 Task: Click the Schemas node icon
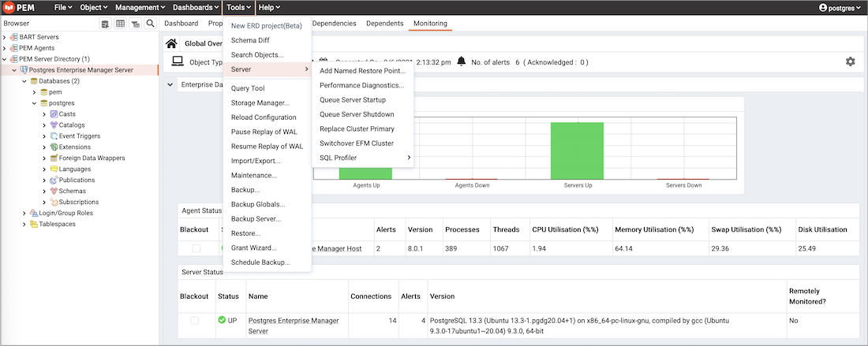point(54,192)
